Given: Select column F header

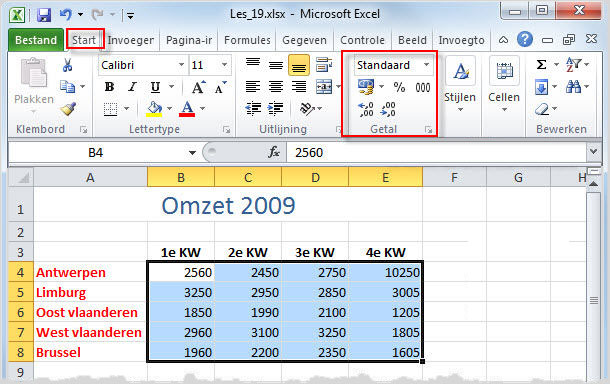Looking at the screenshot, I should (454, 177).
